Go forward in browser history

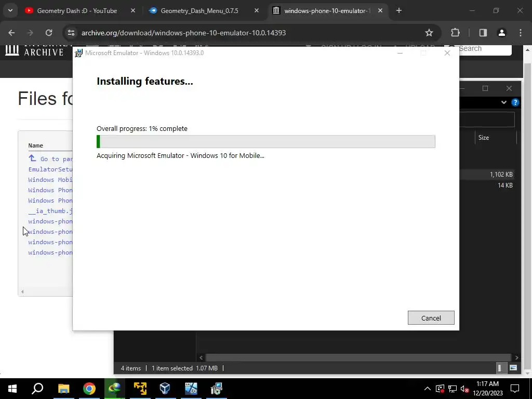pos(30,33)
